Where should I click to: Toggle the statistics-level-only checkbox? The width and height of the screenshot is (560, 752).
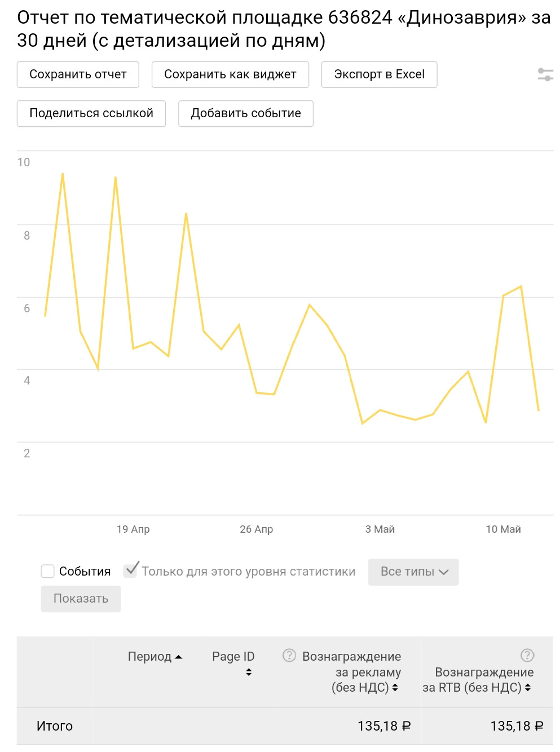click(131, 570)
